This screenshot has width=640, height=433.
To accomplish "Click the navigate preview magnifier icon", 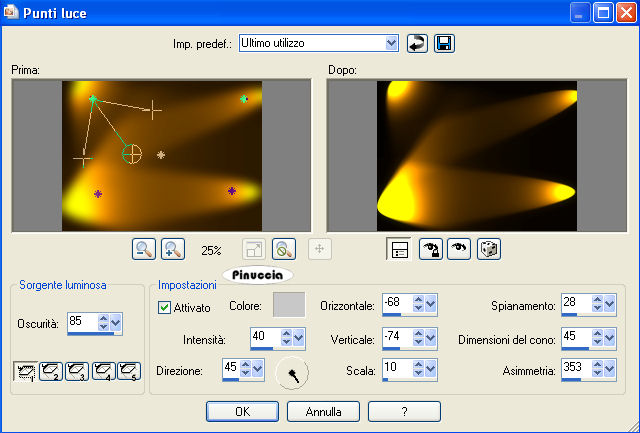I will click(x=284, y=249).
